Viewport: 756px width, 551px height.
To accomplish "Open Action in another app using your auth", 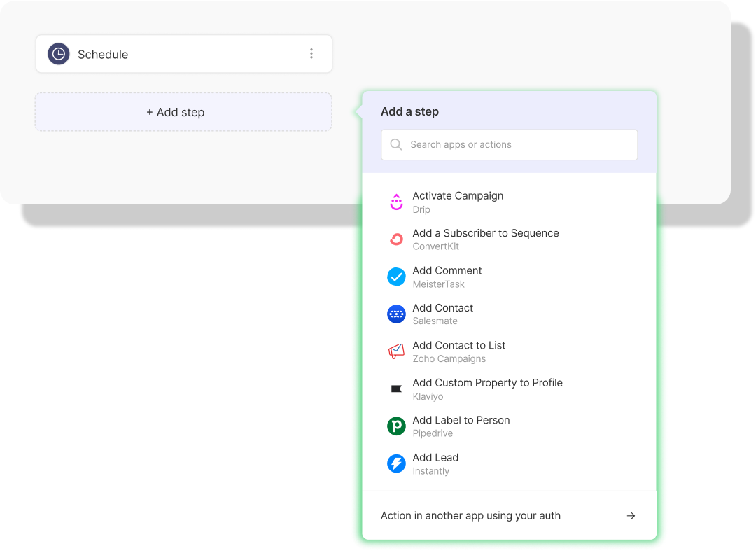I will click(x=509, y=516).
